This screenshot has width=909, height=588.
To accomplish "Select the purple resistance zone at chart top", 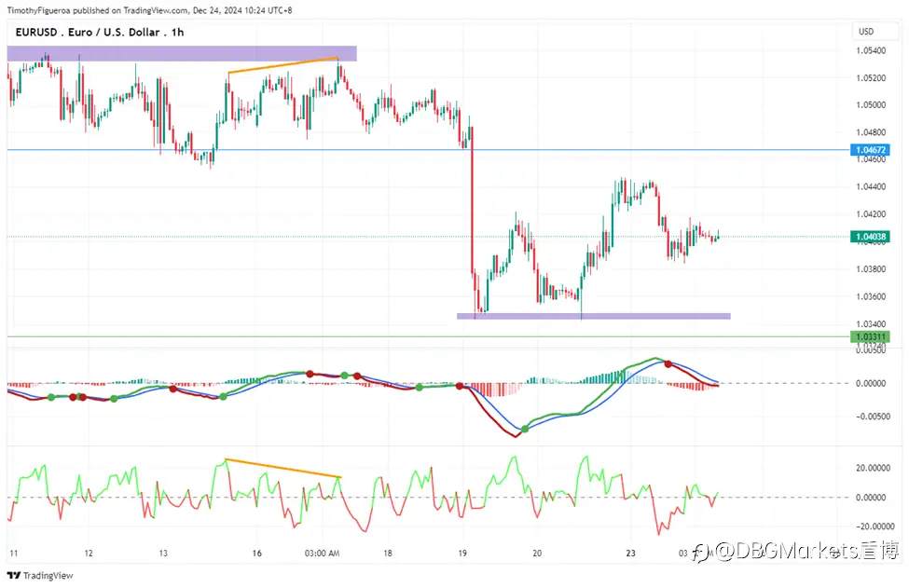I will 182,53.
